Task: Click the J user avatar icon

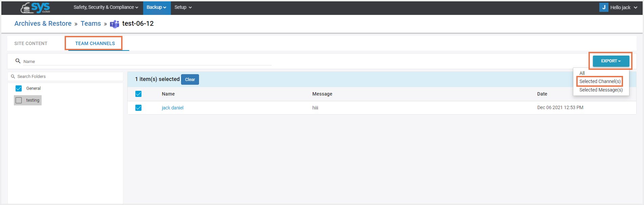Action: coord(604,7)
